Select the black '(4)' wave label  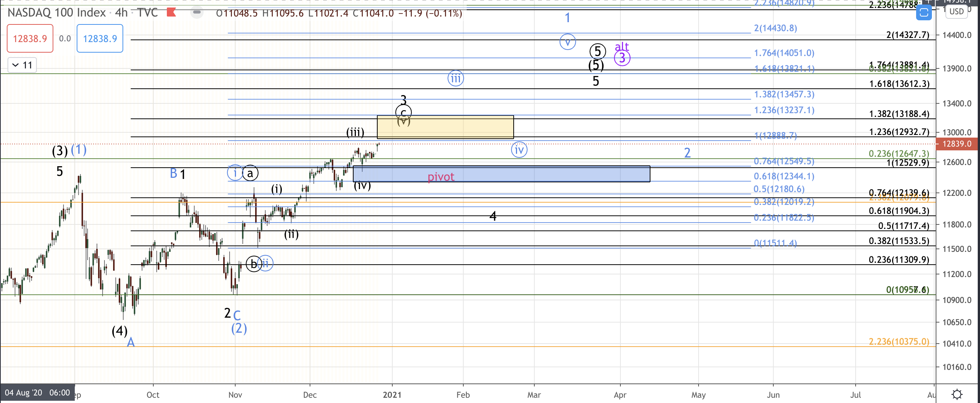click(119, 331)
